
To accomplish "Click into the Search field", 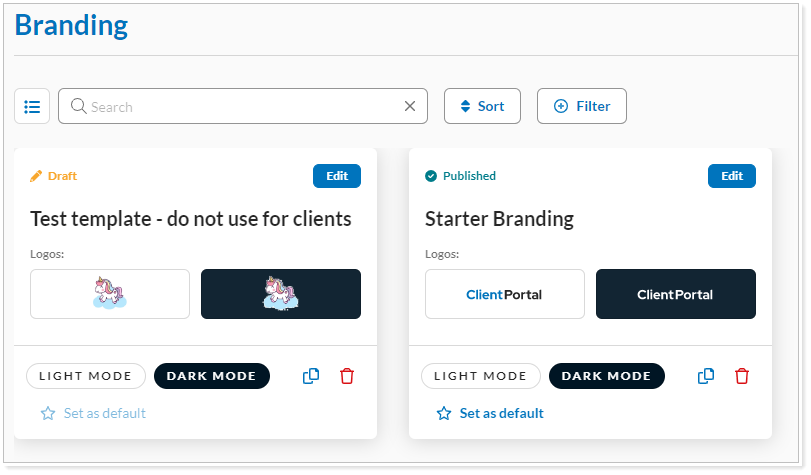I will (240, 106).
